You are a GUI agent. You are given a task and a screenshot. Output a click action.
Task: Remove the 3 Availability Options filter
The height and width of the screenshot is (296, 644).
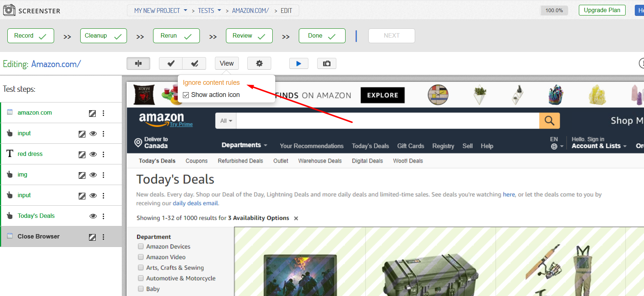pos(296,218)
